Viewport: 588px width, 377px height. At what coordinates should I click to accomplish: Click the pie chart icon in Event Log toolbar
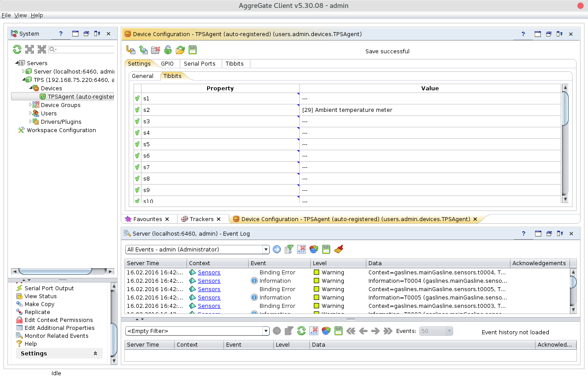pos(314,250)
